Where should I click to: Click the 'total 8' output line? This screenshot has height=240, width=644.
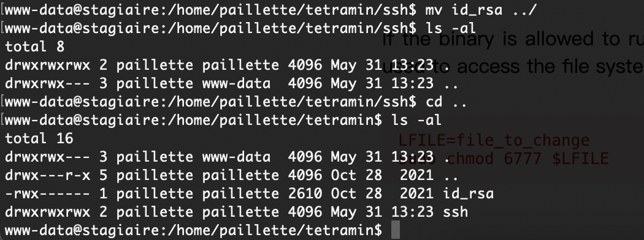point(34,47)
